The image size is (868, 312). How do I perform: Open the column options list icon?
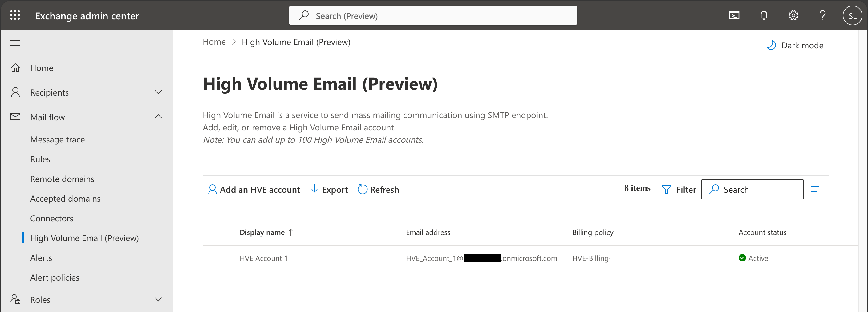click(x=816, y=189)
